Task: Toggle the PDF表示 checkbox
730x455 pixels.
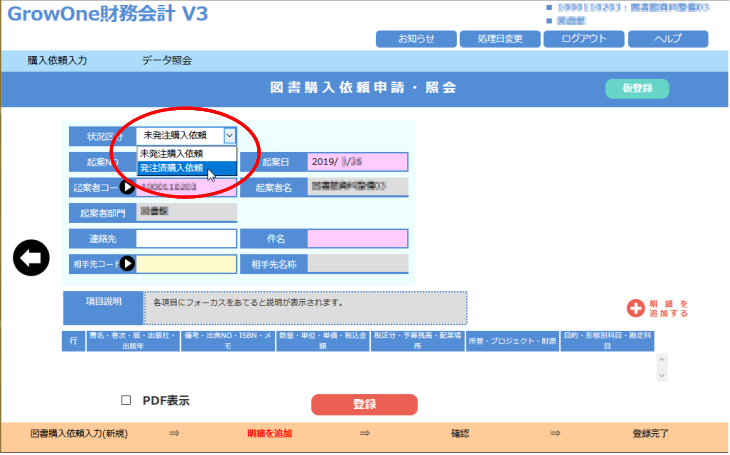Action: (126, 400)
